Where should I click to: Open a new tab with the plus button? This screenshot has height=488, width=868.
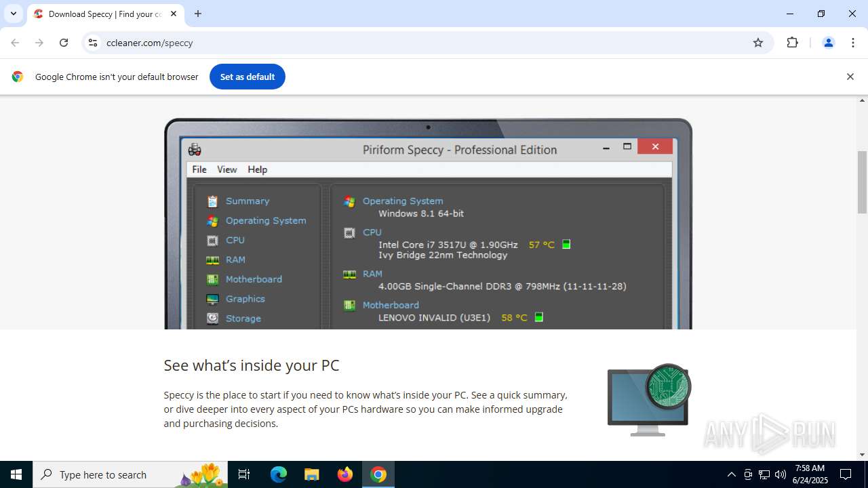pos(198,14)
